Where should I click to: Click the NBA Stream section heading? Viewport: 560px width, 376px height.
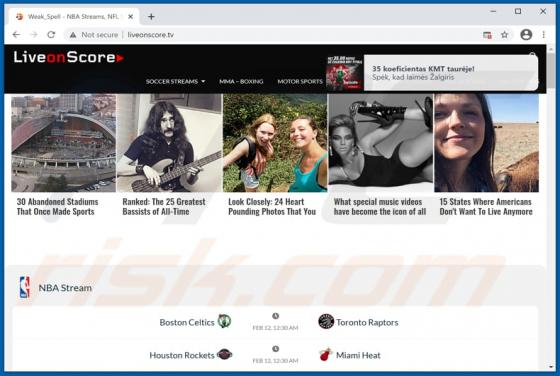[65, 288]
